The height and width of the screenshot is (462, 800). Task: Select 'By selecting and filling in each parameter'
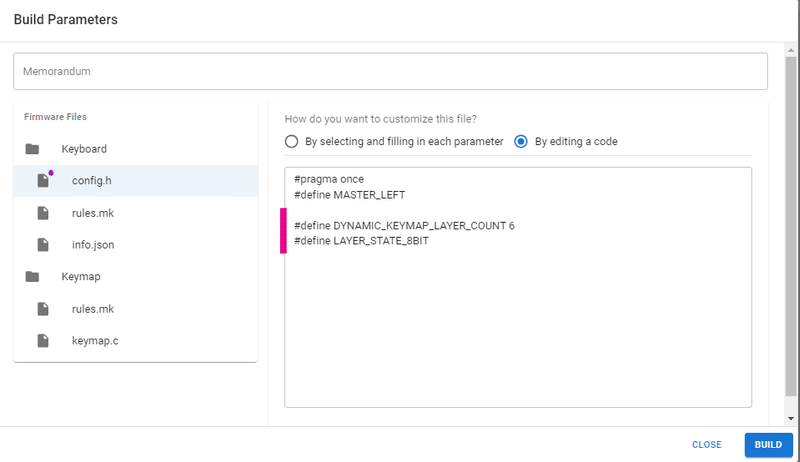[x=292, y=141]
